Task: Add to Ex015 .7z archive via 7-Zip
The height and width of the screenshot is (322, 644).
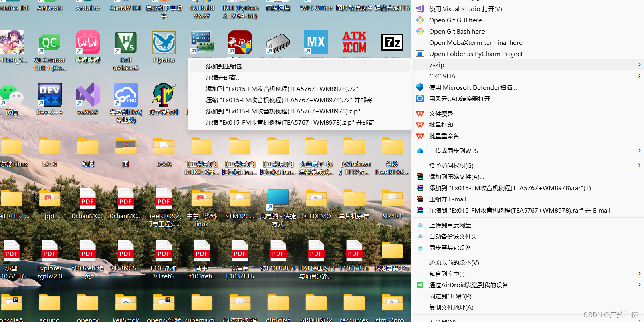Action: 299,89
